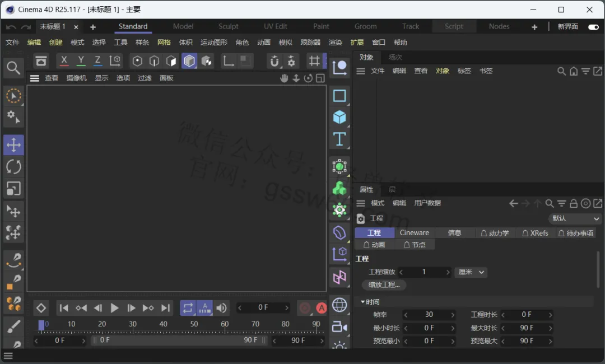Toggle autokeying A button
605x364 pixels.
(322, 307)
